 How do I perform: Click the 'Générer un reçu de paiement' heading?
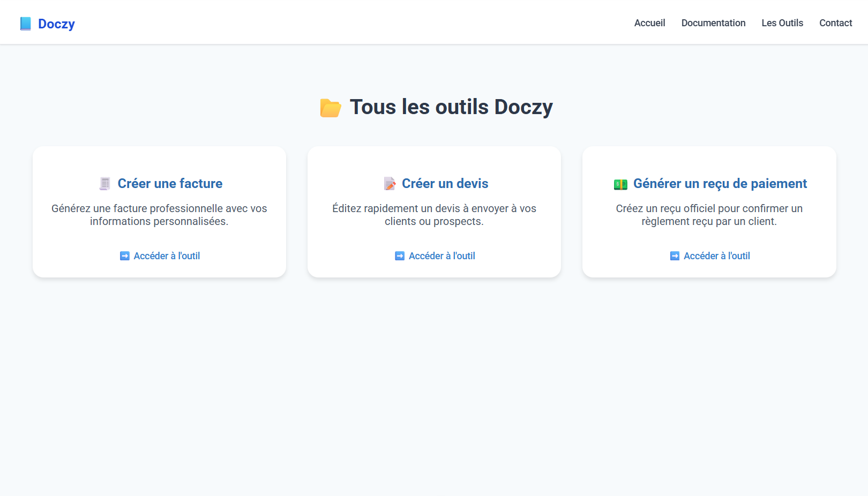pyautogui.click(x=720, y=184)
